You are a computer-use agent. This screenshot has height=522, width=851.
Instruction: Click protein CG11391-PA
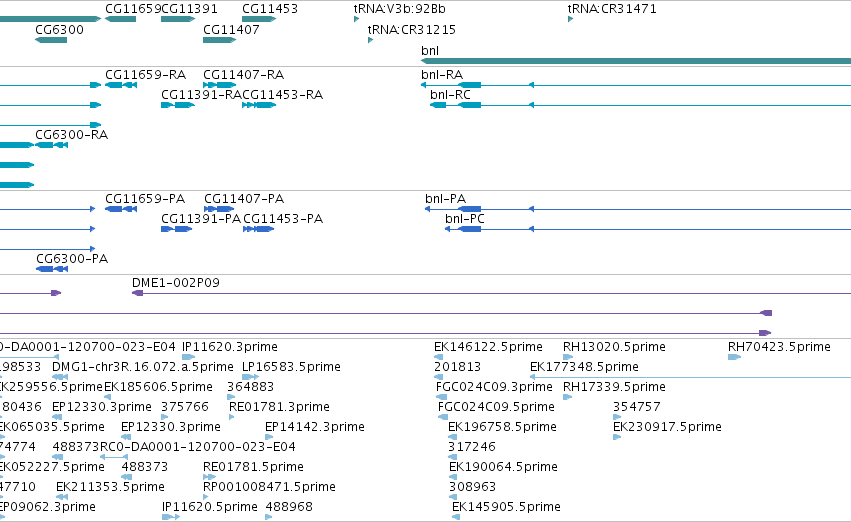click(x=201, y=219)
